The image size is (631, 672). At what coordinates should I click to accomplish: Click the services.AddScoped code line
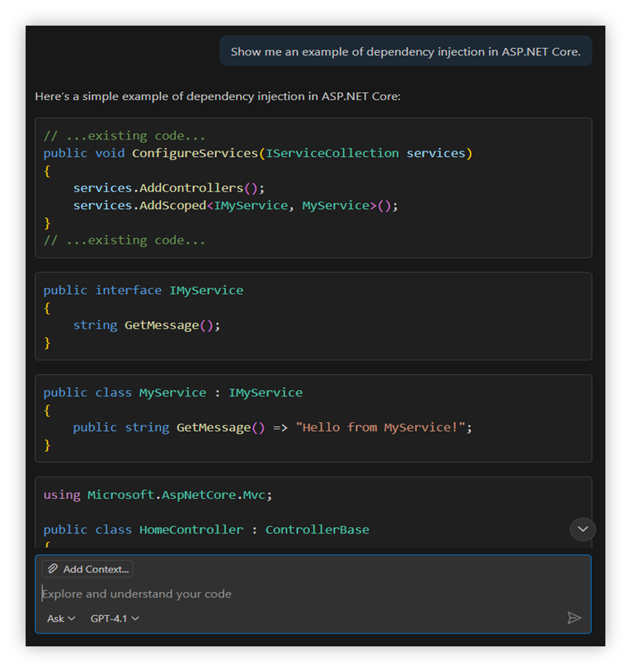[235, 206]
